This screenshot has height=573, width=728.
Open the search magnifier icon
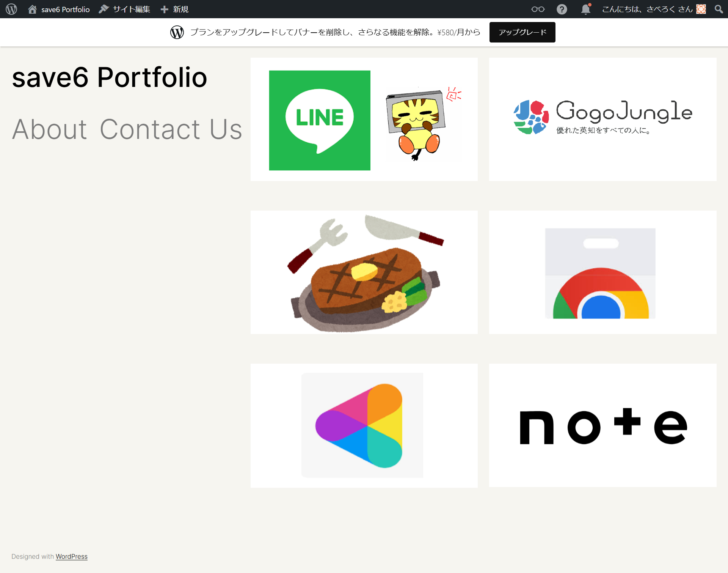[719, 9]
